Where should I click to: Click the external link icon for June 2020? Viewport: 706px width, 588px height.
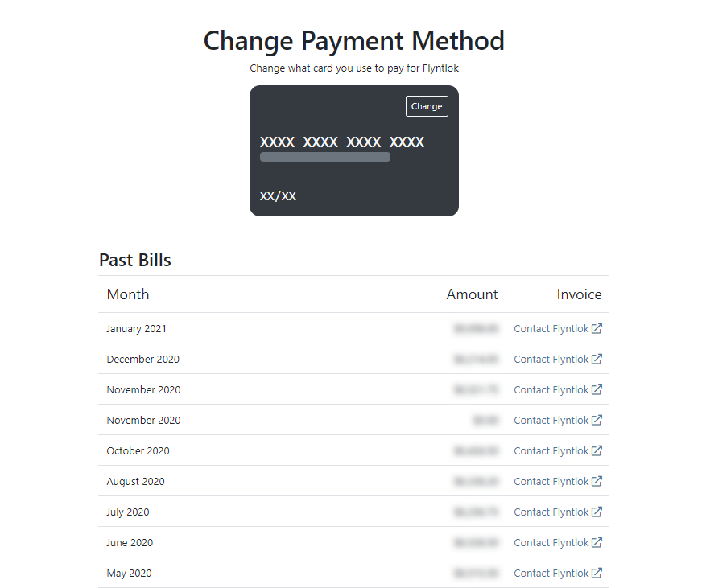(597, 543)
